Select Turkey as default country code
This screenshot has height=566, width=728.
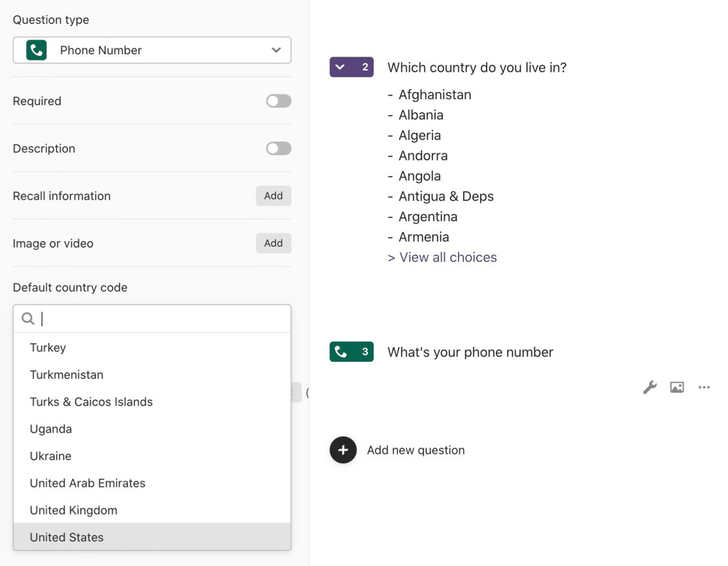click(48, 348)
